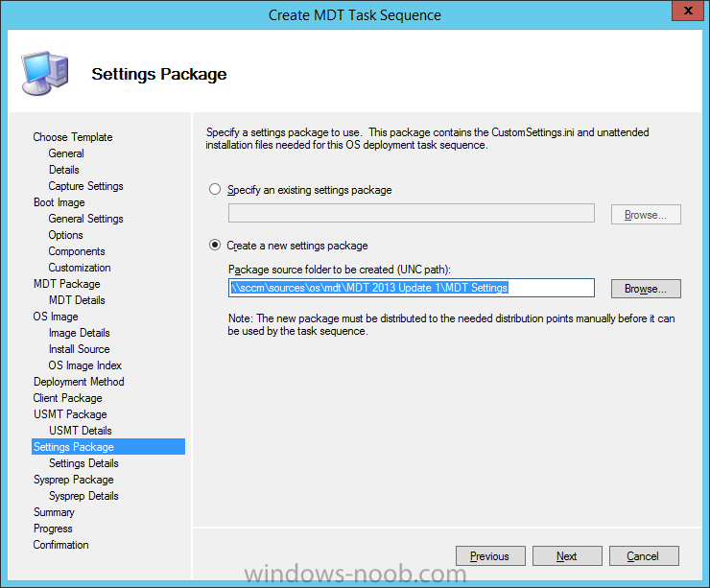This screenshot has width=710, height=588.
Task: Open the Confirmation step
Action: (x=60, y=545)
